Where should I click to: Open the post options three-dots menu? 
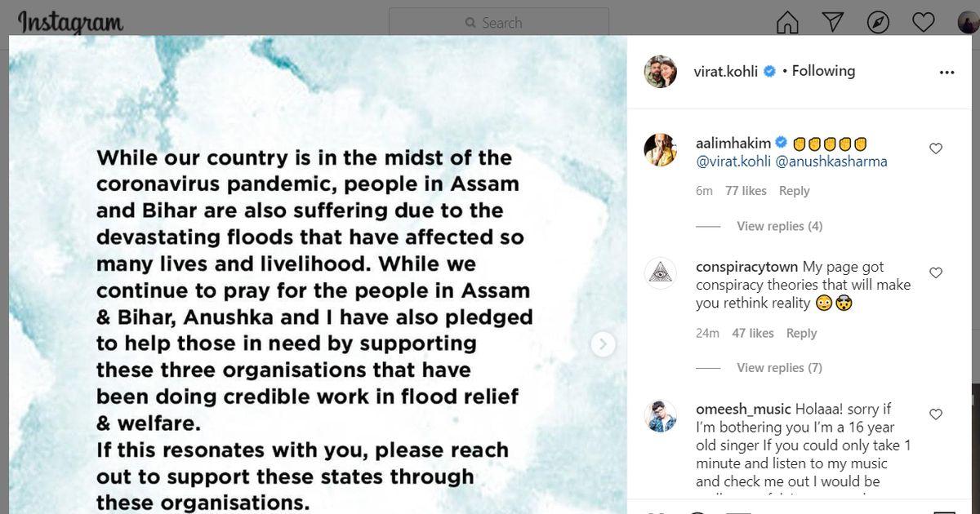click(947, 73)
